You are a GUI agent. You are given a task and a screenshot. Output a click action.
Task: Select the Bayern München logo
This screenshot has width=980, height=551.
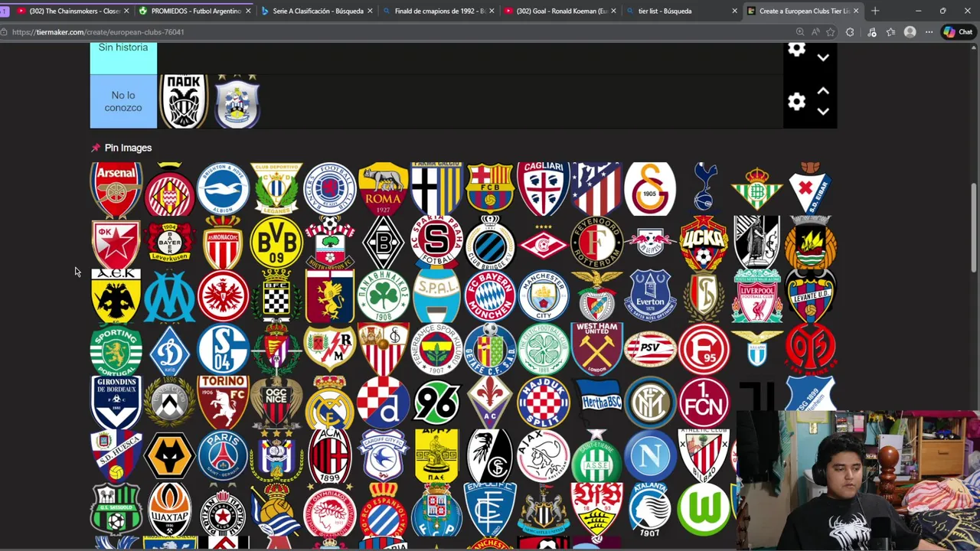click(490, 296)
